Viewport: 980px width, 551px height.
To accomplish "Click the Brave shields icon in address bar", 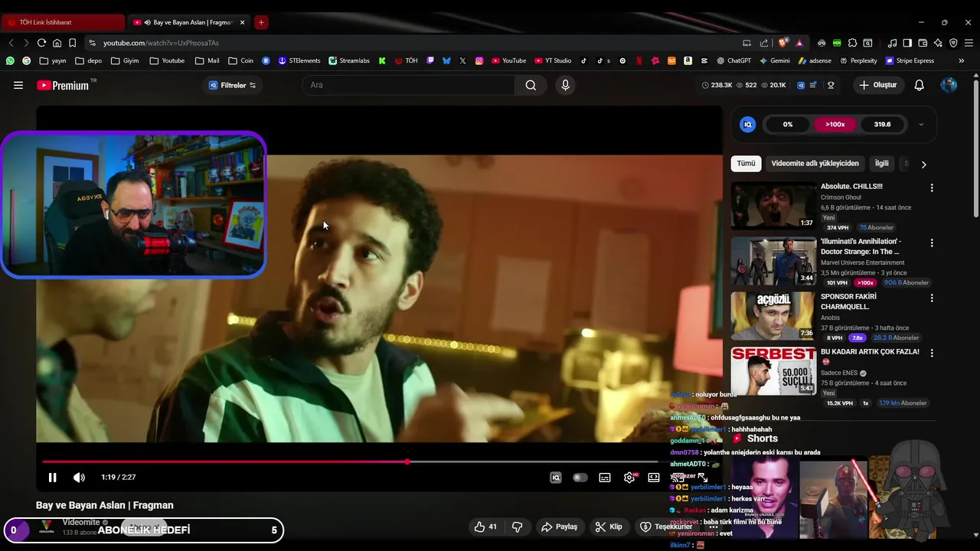I will pyautogui.click(x=782, y=43).
